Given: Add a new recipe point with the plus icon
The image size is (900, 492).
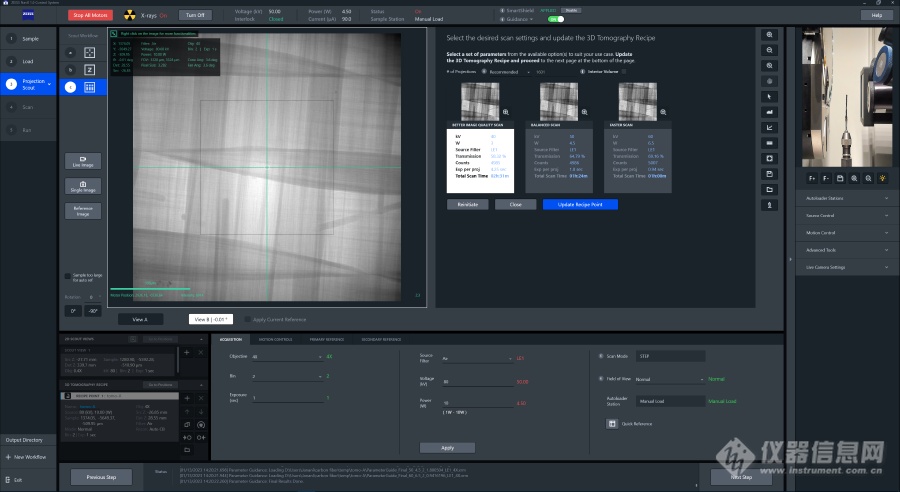Looking at the screenshot, I should [x=187, y=398].
